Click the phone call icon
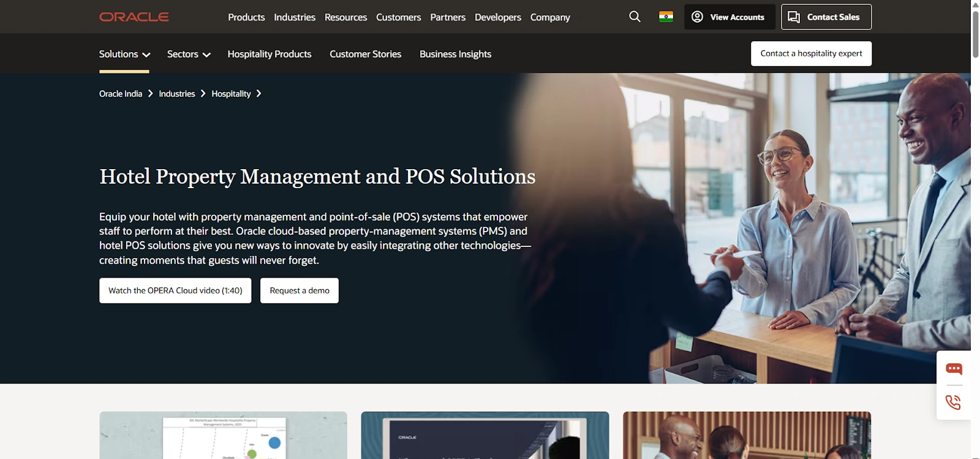This screenshot has width=980, height=459. pos(954,402)
